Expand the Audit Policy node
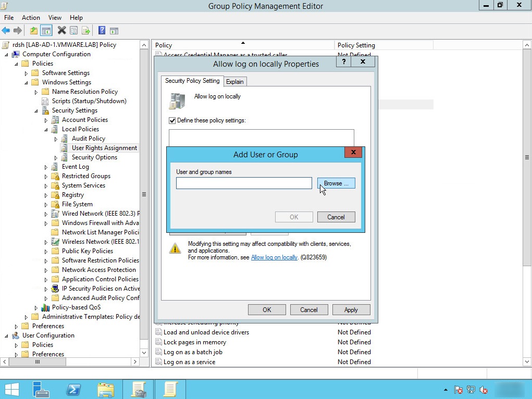Viewport: 532px width, 399px height. [56, 139]
